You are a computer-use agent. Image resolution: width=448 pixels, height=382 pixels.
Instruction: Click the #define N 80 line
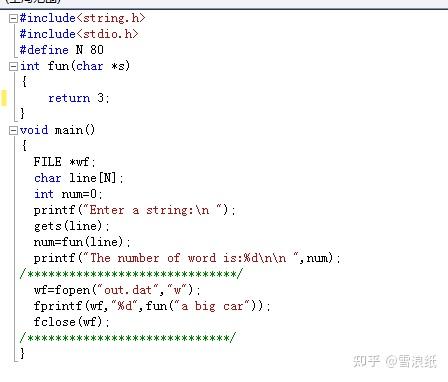tap(62, 50)
